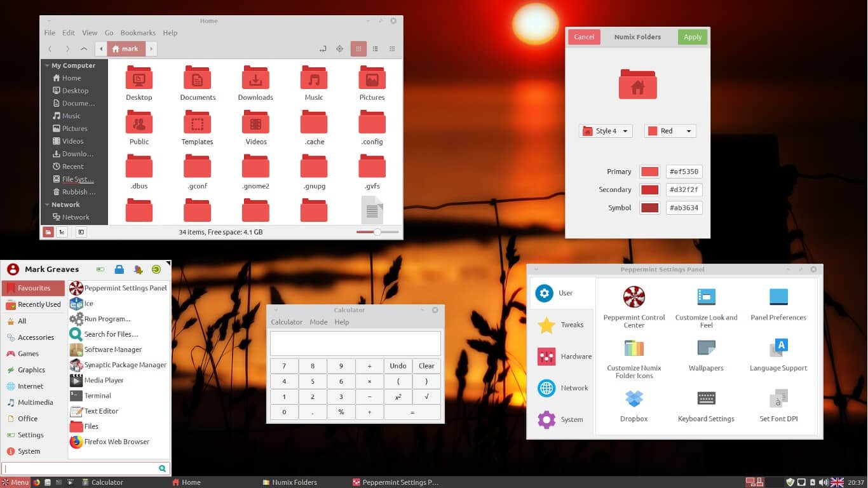This screenshot has height=488, width=868.
Task: Apply the Numix Folders changes
Action: (692, 36)
